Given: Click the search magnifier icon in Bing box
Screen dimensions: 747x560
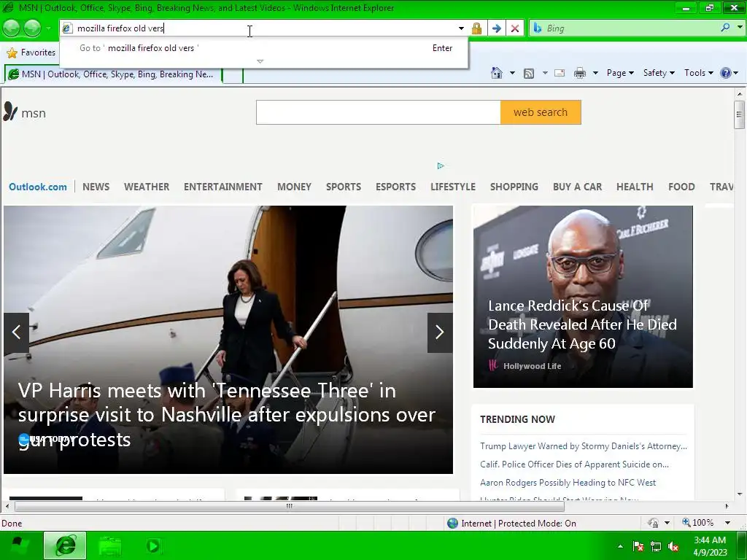Looking at the screenshot, I should tap(725, 28).
